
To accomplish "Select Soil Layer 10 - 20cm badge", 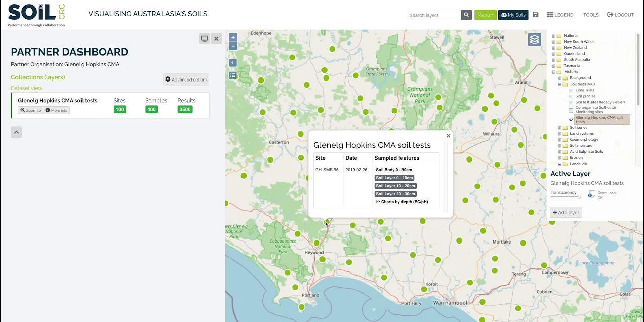I will [395, 186].
